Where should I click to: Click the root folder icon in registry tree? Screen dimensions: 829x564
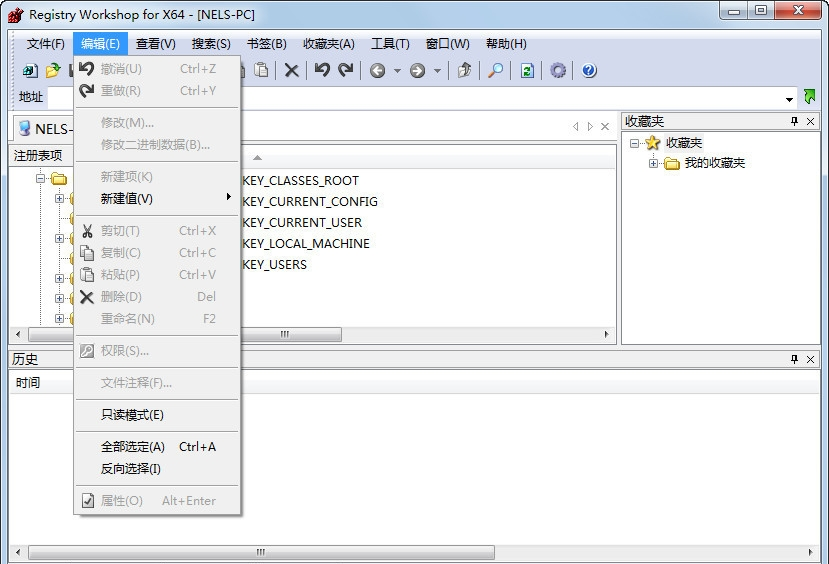[59, 179]
